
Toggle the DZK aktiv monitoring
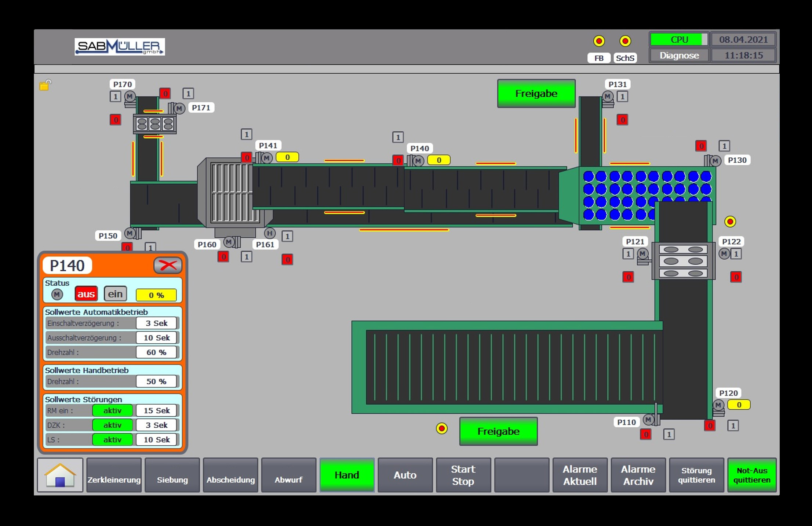point(112,425)
